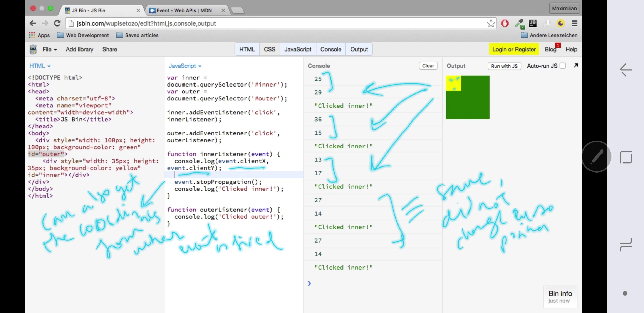Go forward with the browser forward arrow
The width and height of the screenshot is (644, 313).
click(x=45, y=23)
